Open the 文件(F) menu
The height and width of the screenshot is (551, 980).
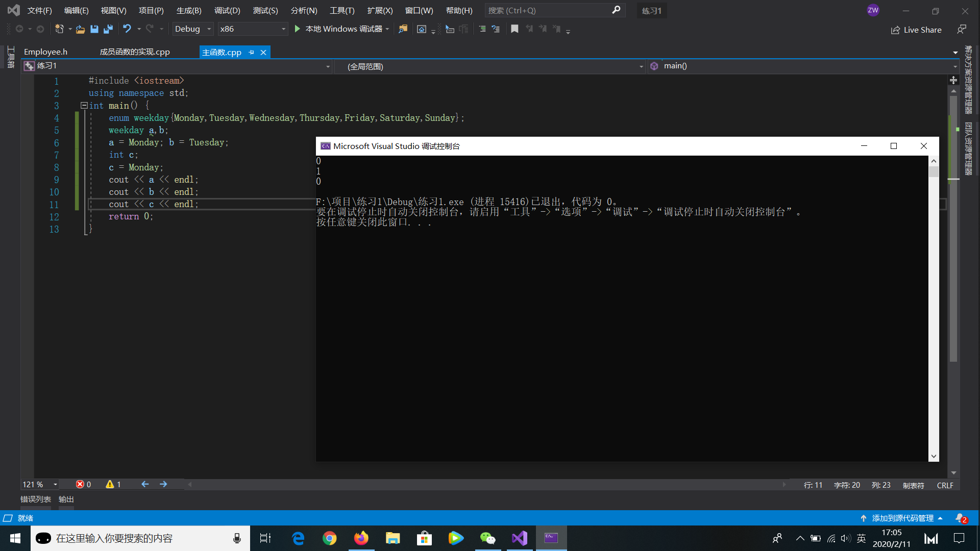pos(39,10)
